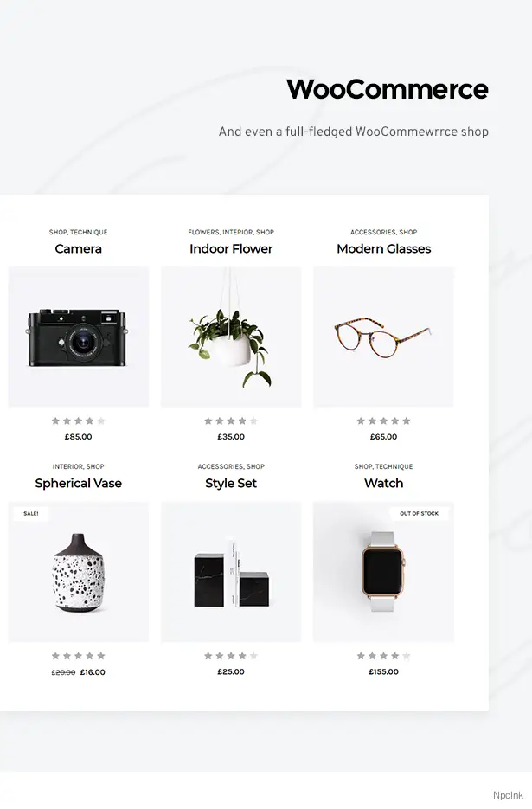This screenshot has height=809, width=532.
Task: Click the £155.00 price of Watch
Action: [x=383, y=671]
